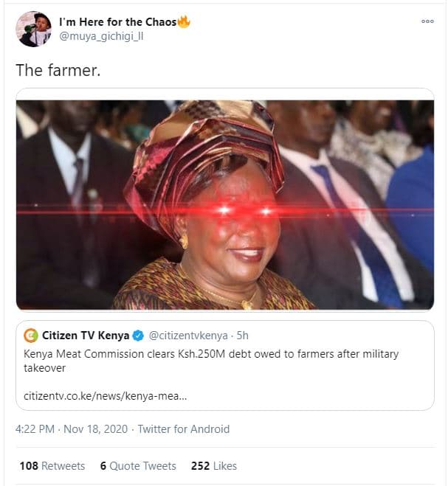Open the quoted Kenya Meat Commission headline
Viewport: 448px width, 486px height.
[210, 361]
